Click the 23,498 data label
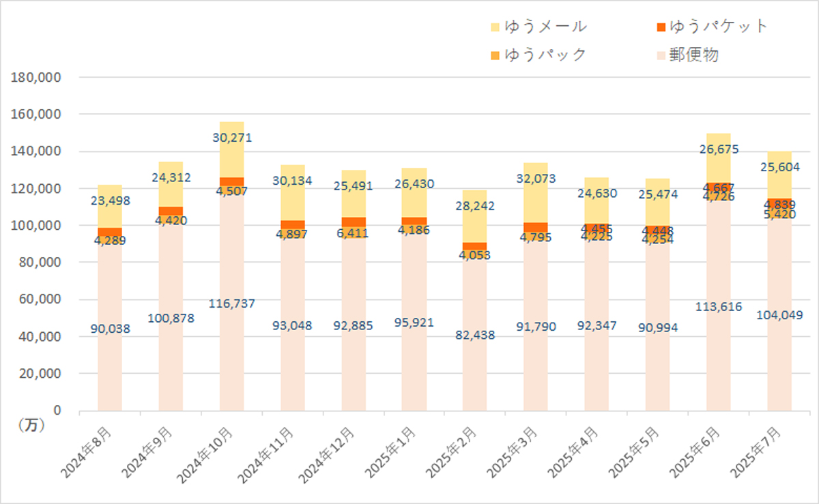Screen dimensions: 819x504 (x=110, y=201)
